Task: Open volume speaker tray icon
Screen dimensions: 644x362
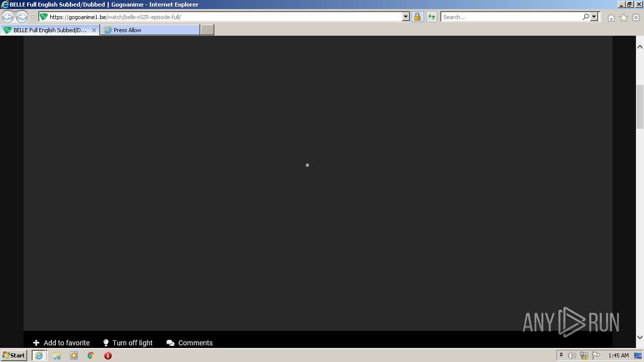Action: pyautogui.click(x=572, y=355)
